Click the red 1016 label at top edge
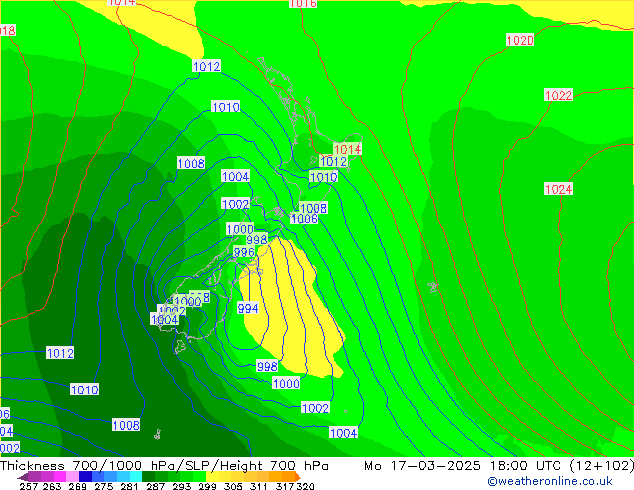 [303, 4]
